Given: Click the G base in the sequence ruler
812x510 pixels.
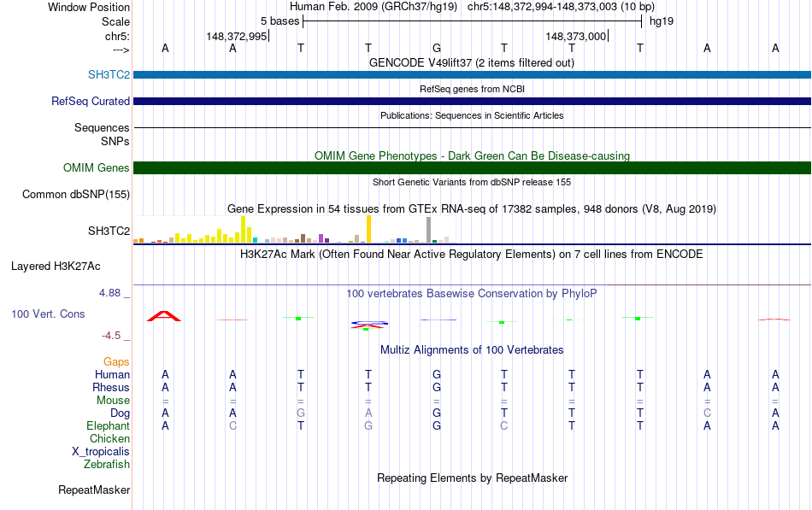Looking at the screenshot, I should [x=437, y=48].
